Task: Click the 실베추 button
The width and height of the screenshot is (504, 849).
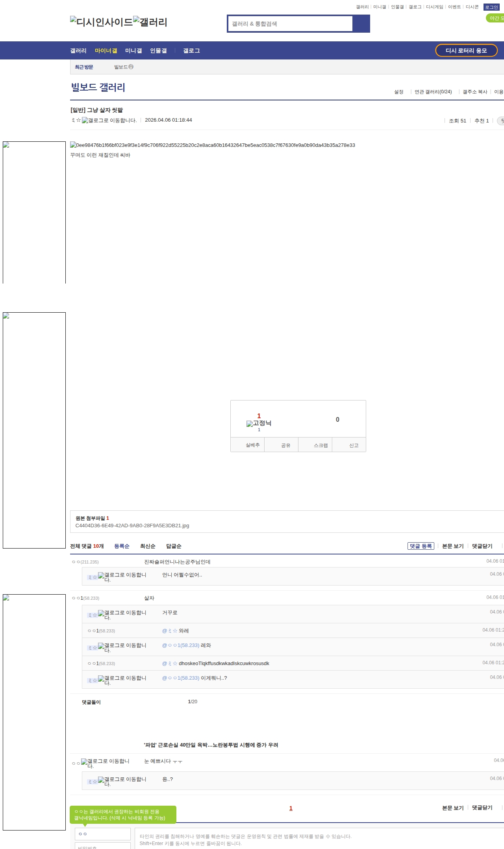Action: point(247,445)
